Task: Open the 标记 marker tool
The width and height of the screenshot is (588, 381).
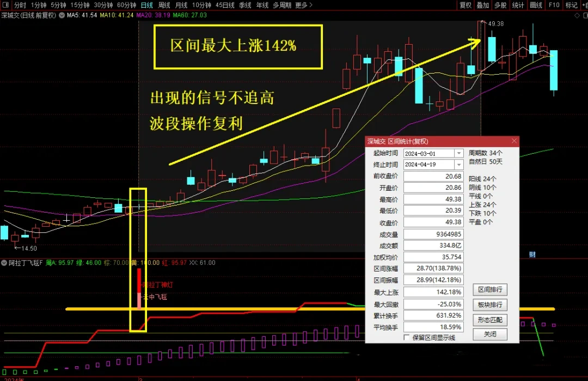Action: tap(571, 5)
